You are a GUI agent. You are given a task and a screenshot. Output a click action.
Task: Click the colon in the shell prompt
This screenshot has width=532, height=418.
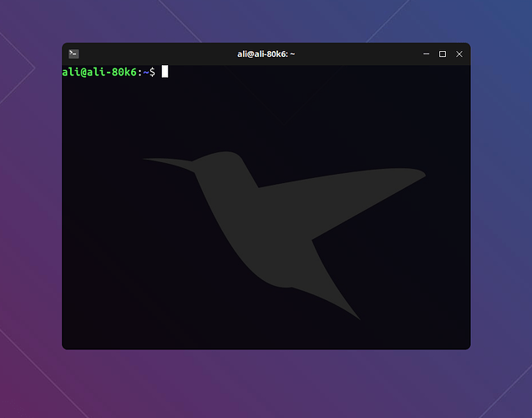point(139,72)
